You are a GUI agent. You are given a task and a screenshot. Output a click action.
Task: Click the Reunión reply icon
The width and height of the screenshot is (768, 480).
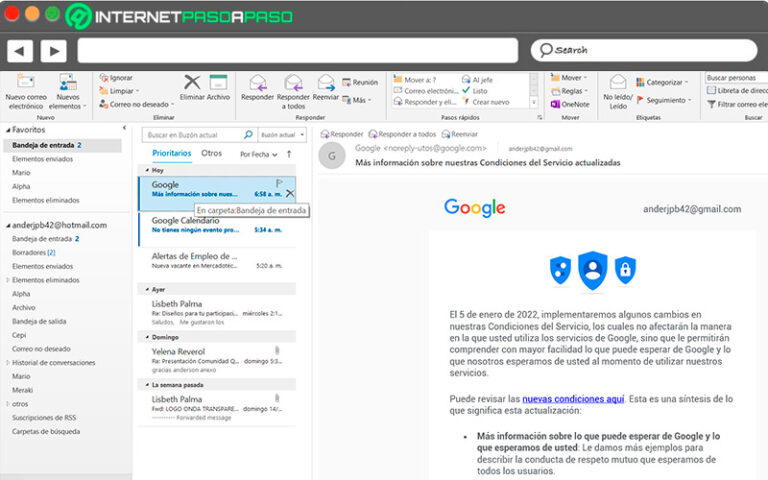(346, 82)
